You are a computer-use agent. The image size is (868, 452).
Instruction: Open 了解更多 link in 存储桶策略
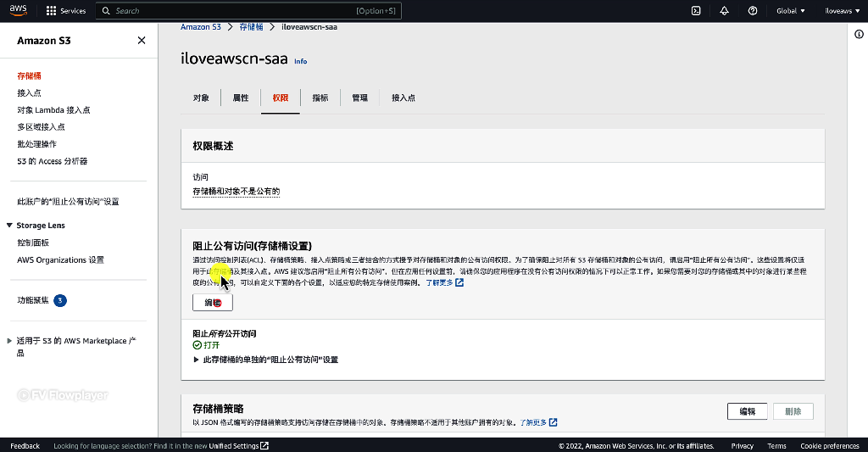[533, 422]
